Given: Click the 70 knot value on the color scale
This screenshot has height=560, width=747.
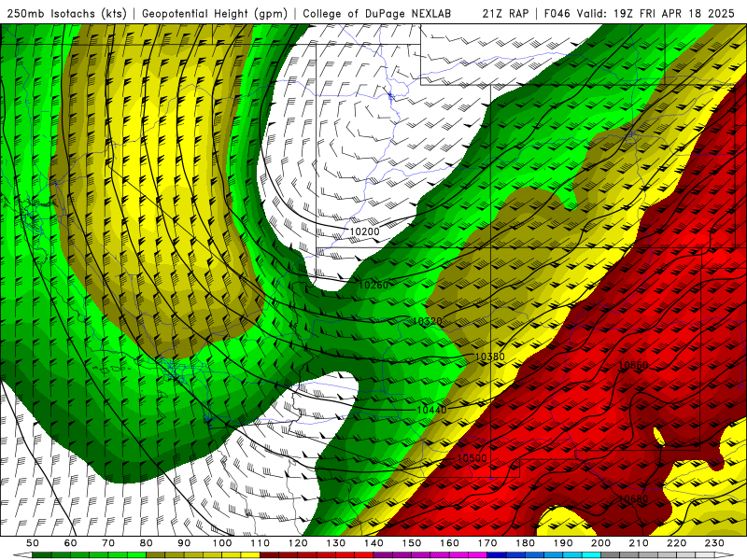Looking at the screenshot, I should tap(108, 543).
